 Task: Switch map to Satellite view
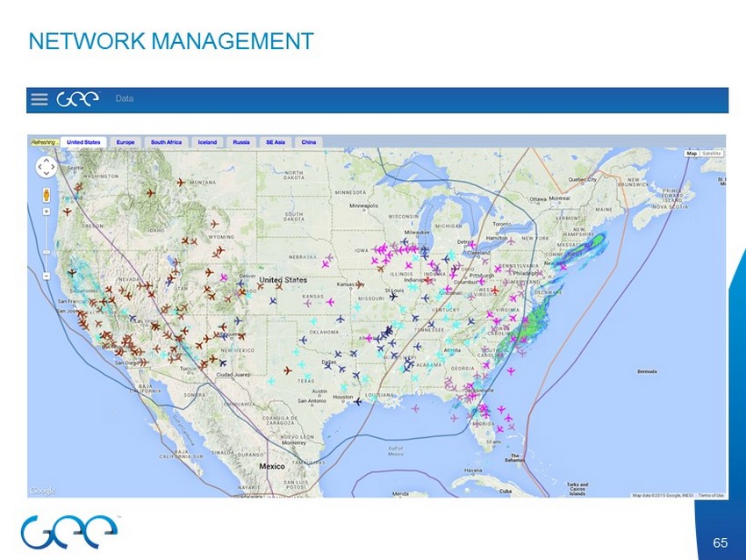713,154
